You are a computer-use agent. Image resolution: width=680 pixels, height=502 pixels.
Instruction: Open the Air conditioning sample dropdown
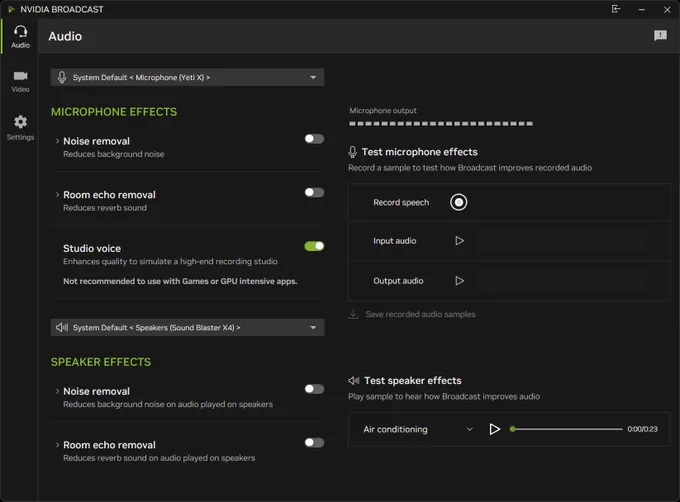point(418,429)
